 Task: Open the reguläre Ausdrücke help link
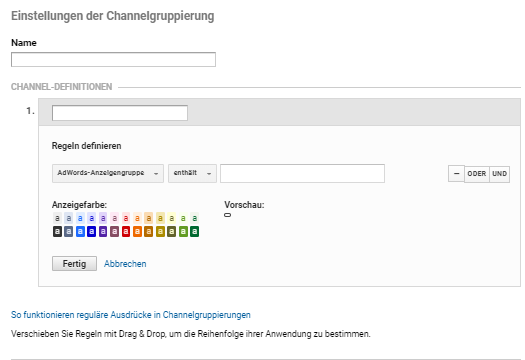(x=131, y=315)
